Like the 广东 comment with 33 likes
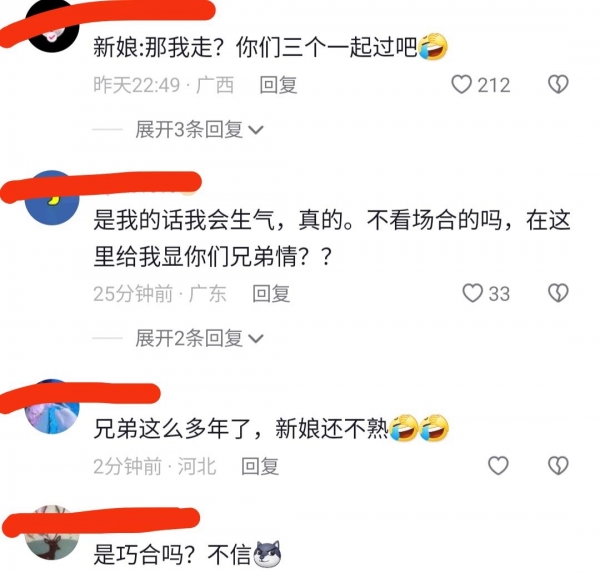 (x=473, y=293)
